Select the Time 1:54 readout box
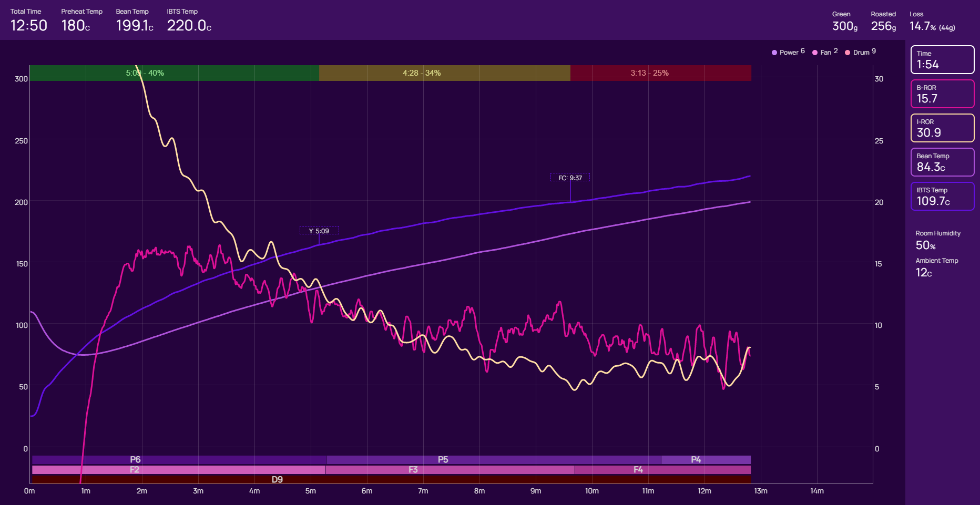The width and height of the screenshot is (980, 505). pyautogui.click(x=942, y=60)
